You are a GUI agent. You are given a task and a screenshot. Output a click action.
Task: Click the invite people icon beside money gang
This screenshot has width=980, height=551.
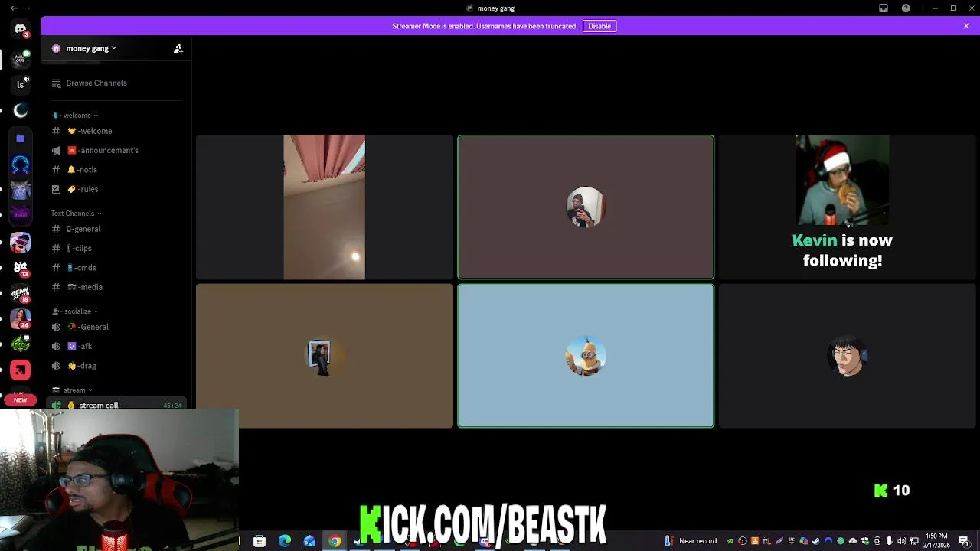point(178,49)
